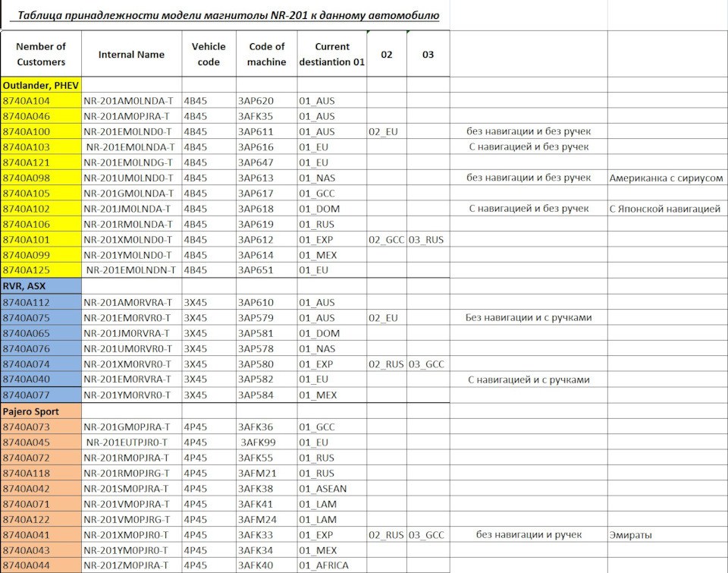
Task: Select the note 'С Японской навигацией'
Action: click(665, 209)
